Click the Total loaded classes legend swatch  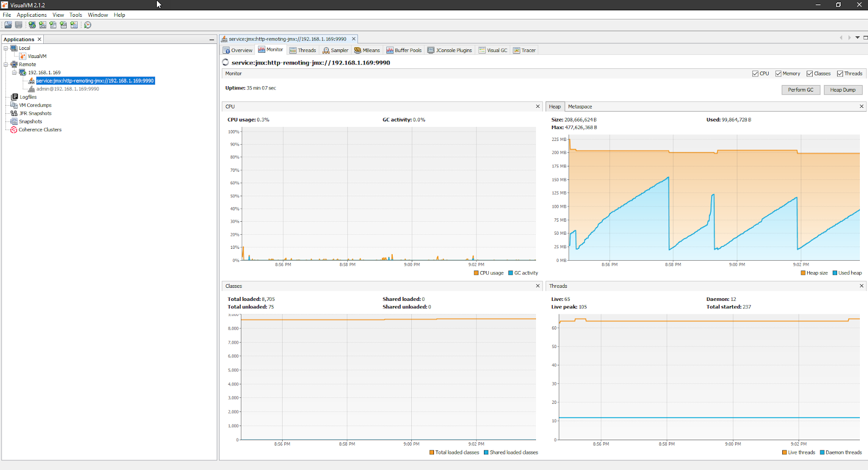[x=431, y=452]
